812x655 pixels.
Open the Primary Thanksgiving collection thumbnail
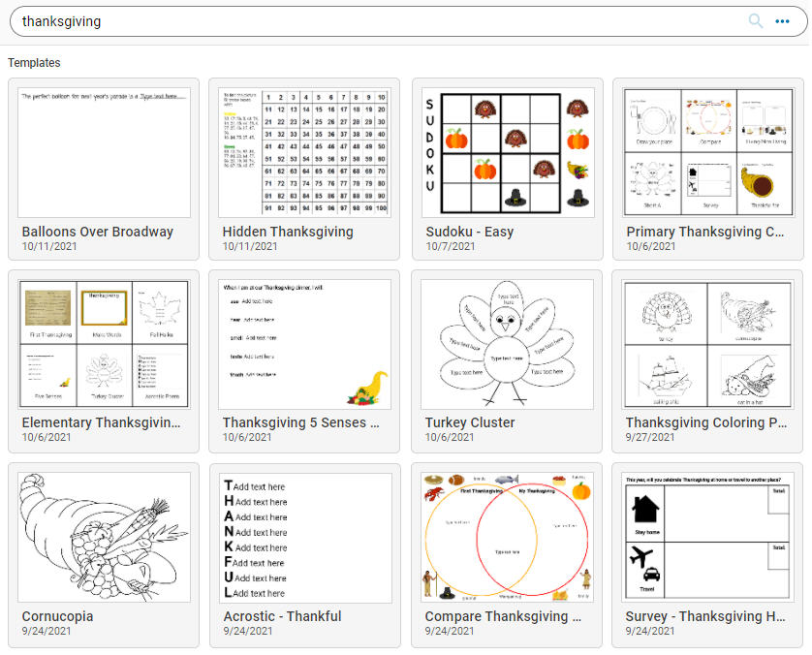(708, 153)
